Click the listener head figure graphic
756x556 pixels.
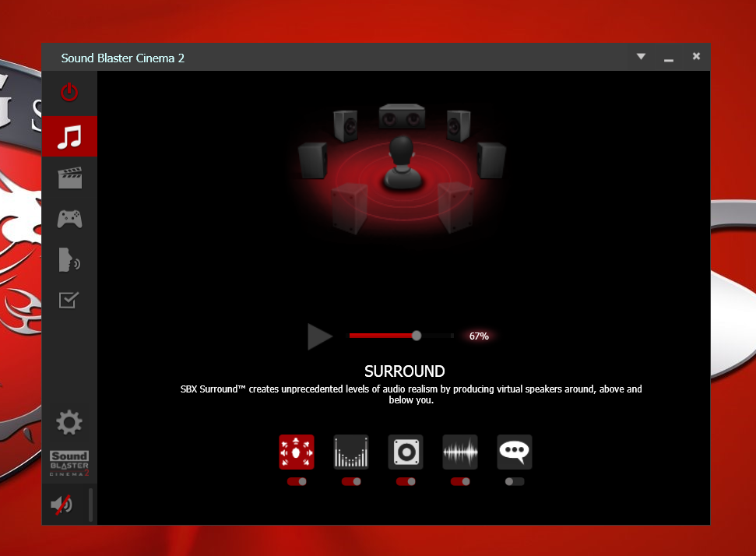point(402,162)
